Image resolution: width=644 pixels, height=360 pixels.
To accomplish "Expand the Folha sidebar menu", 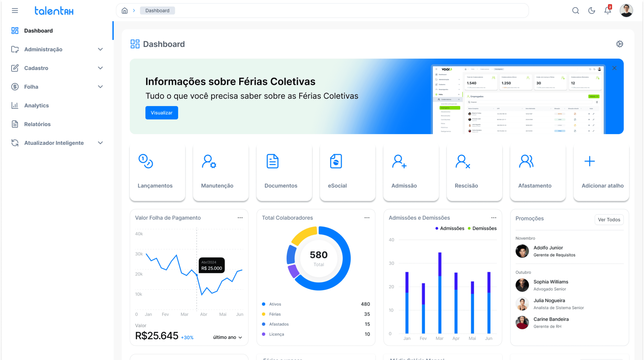I will [57, 87].
